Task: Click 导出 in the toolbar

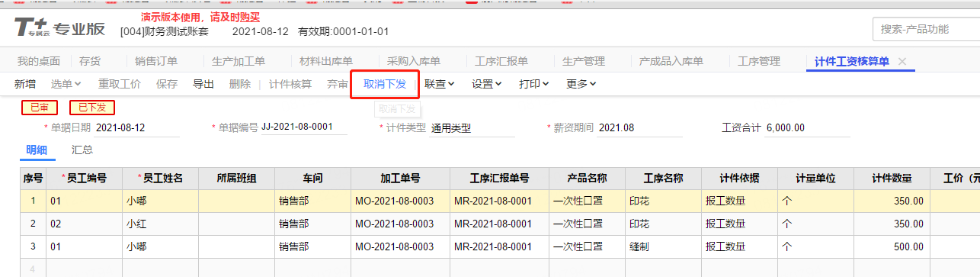Action: (x=203, y=84)
